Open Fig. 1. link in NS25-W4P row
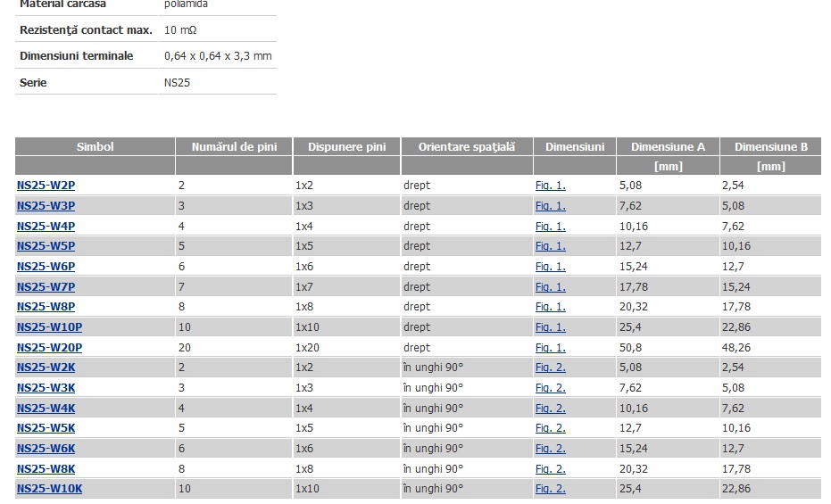 [x=550, y=226]
